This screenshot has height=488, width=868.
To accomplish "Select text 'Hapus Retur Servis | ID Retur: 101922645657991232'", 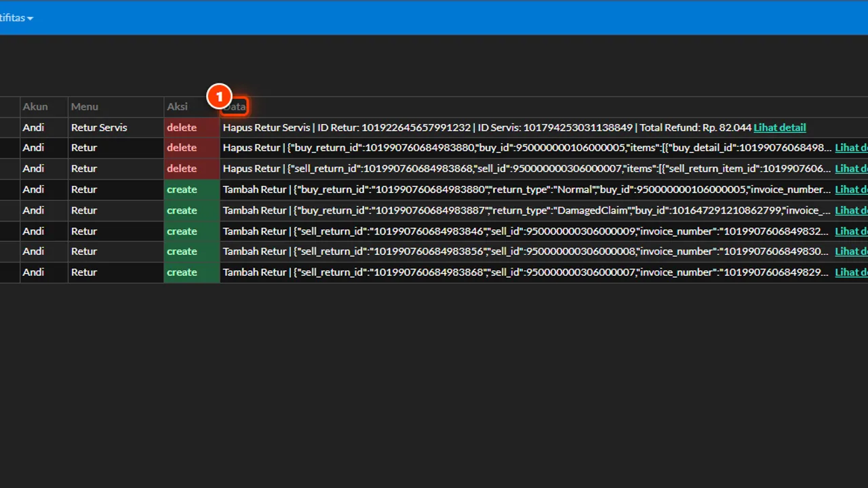I will [x=347, y=127].
